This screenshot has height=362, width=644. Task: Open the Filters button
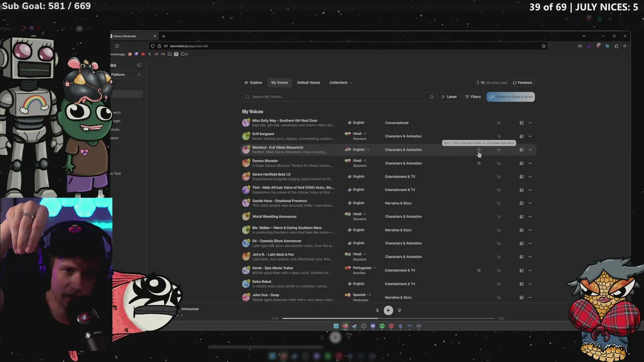[473, 97]
